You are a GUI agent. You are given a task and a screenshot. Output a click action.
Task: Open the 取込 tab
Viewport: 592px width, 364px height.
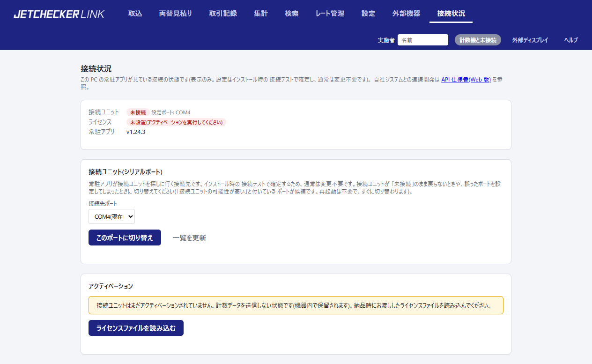[x=135, y=14]
